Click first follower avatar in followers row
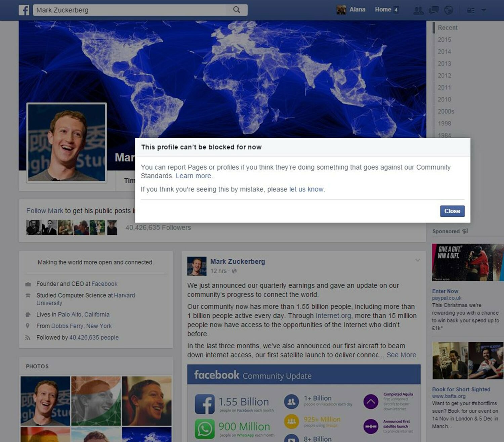 point(34,227)
